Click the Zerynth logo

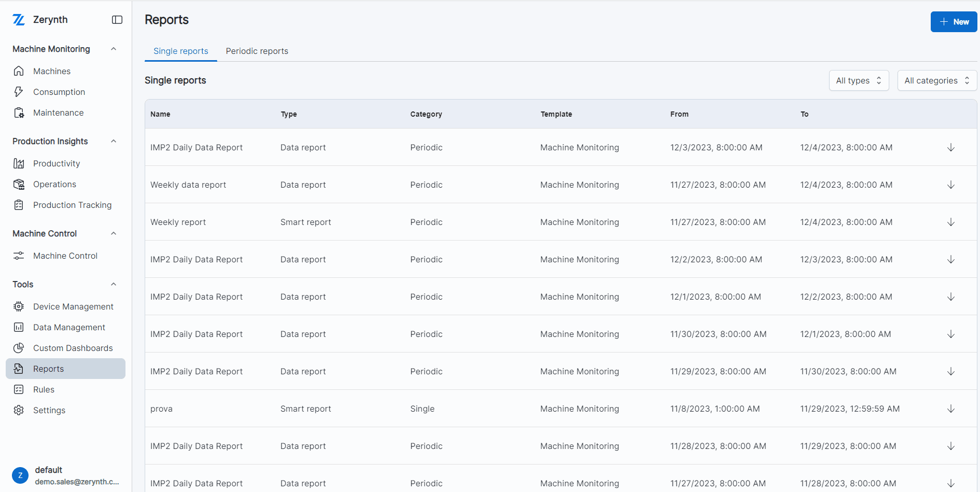click(x=19, y=19)
